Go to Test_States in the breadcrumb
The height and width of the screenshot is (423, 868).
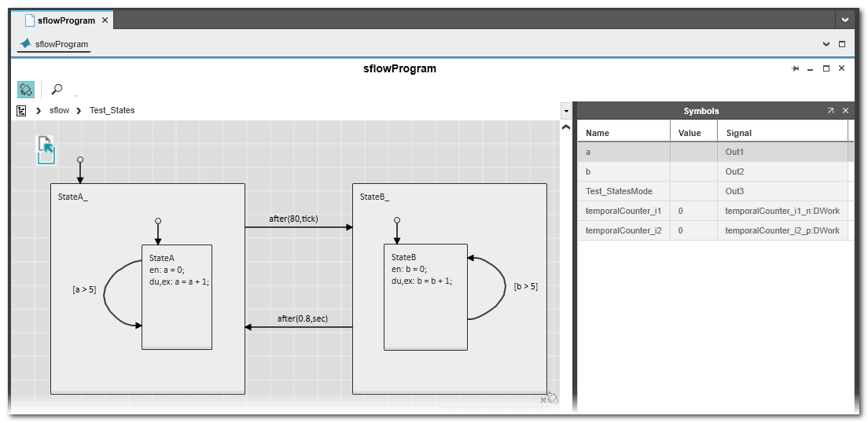pyautogui.click(x=112, y=111)
